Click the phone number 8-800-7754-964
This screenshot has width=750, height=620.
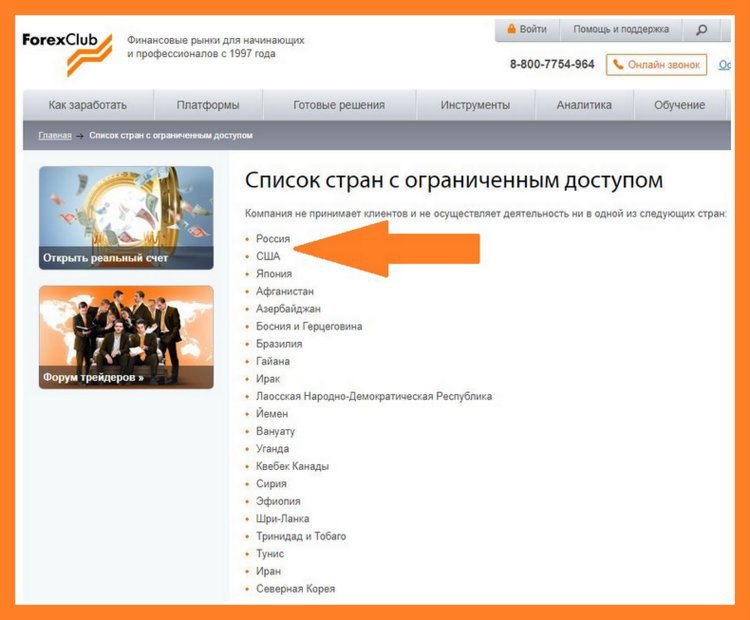tap(552, 64)
